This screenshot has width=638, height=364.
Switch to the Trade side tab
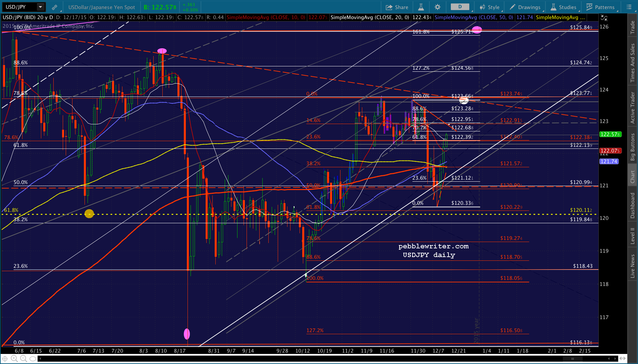pyautogui.click(x=633, y=27)
